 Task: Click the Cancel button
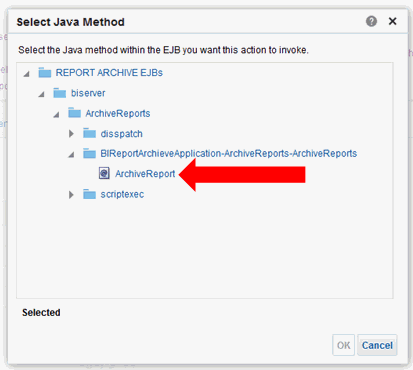(377, 345)
